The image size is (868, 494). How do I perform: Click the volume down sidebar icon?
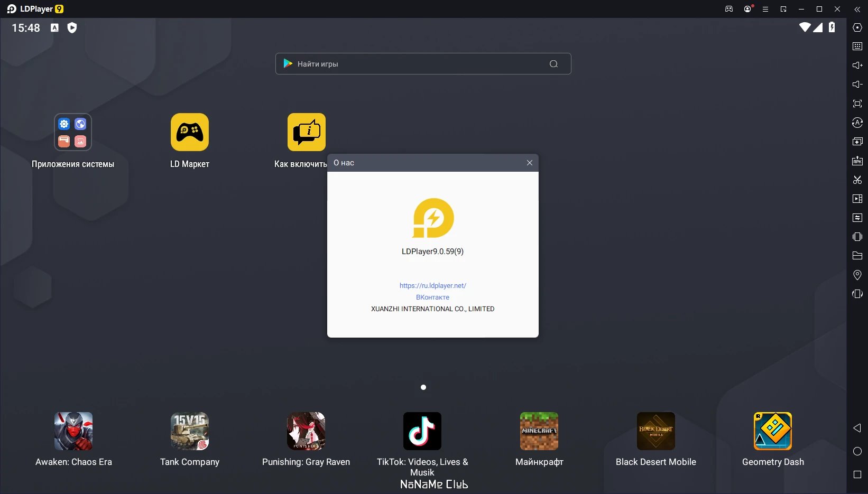coord(857,85)
